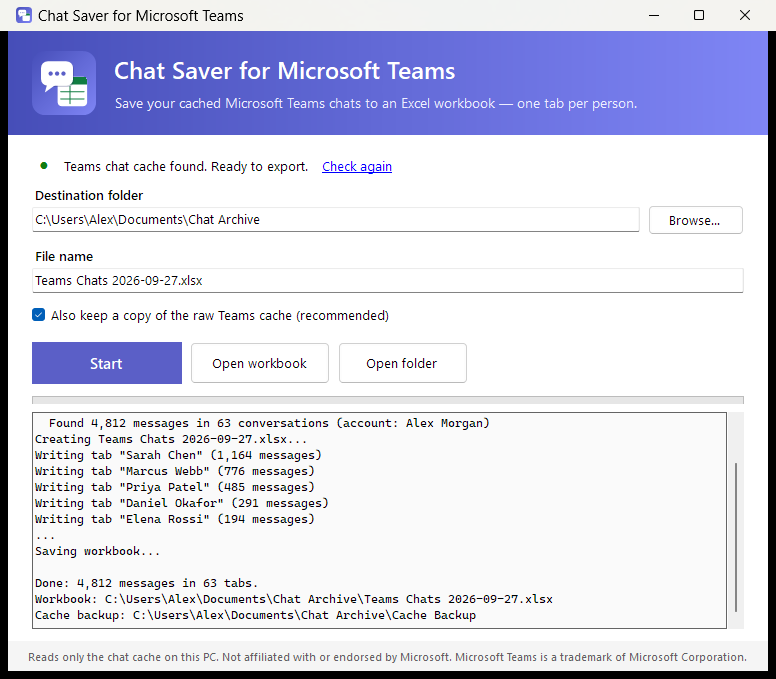
Task: Click the Writing tab "Marcus Webb" log line
Action: [175, 471]
